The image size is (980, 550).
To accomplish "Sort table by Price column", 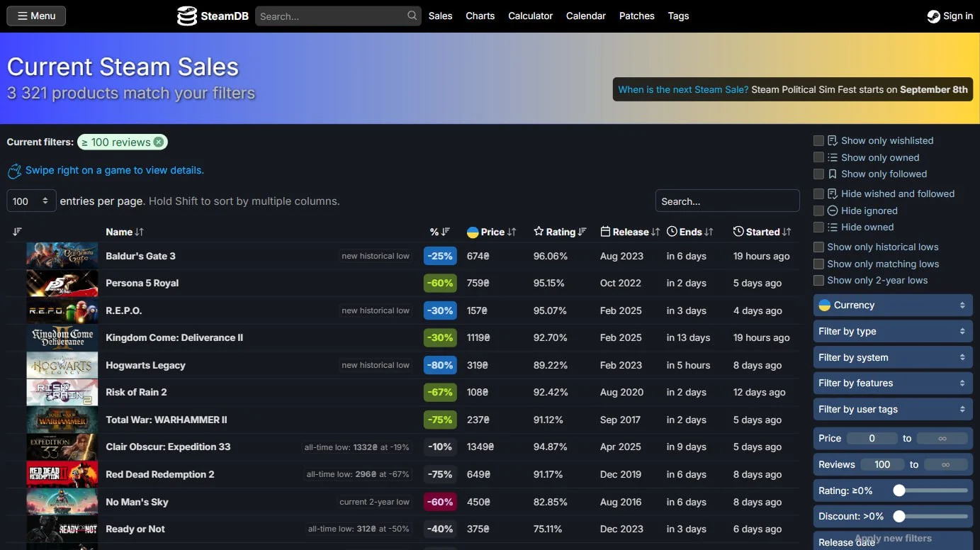I will pos(492,232).
